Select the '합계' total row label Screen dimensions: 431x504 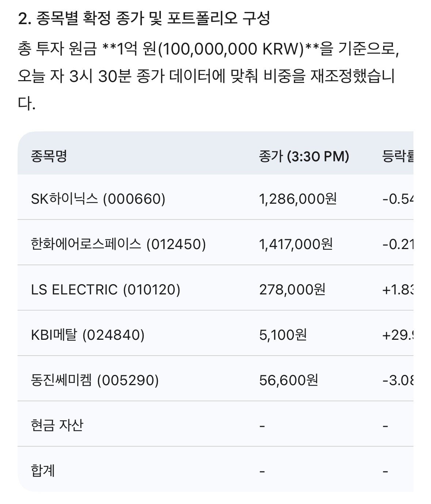pyautogui.click(x=43, y=471)
